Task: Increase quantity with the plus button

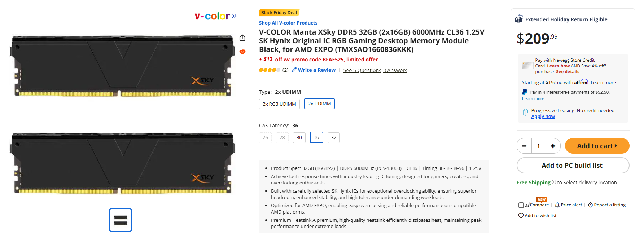Action: click(x=553, y=146)
